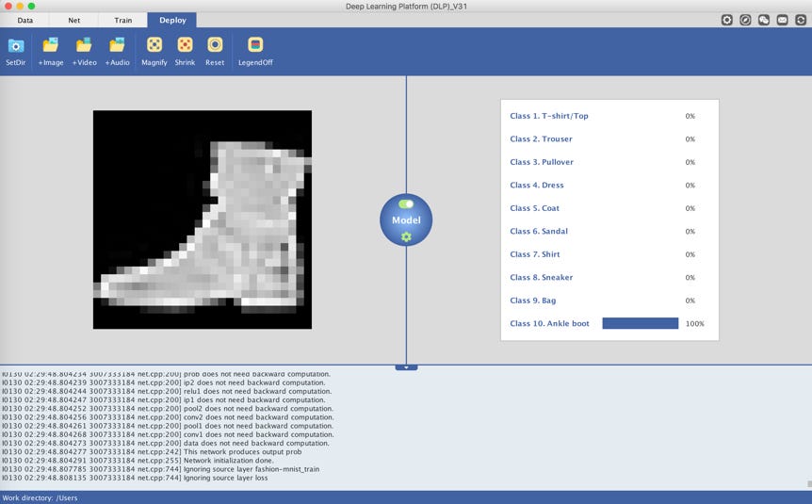Switch to the Net tab

[x=74, y=20]
